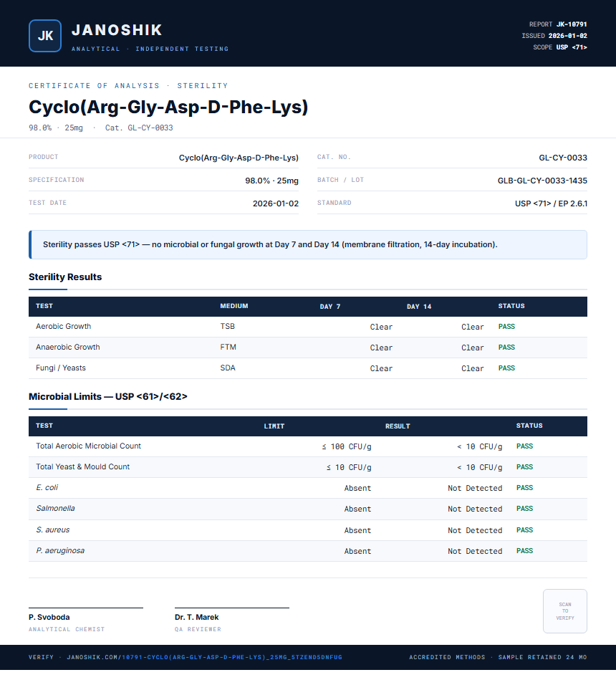Select 'Accredited Methods' text in footer
Screen dimensions: 616x690
[x=447, y=657]
